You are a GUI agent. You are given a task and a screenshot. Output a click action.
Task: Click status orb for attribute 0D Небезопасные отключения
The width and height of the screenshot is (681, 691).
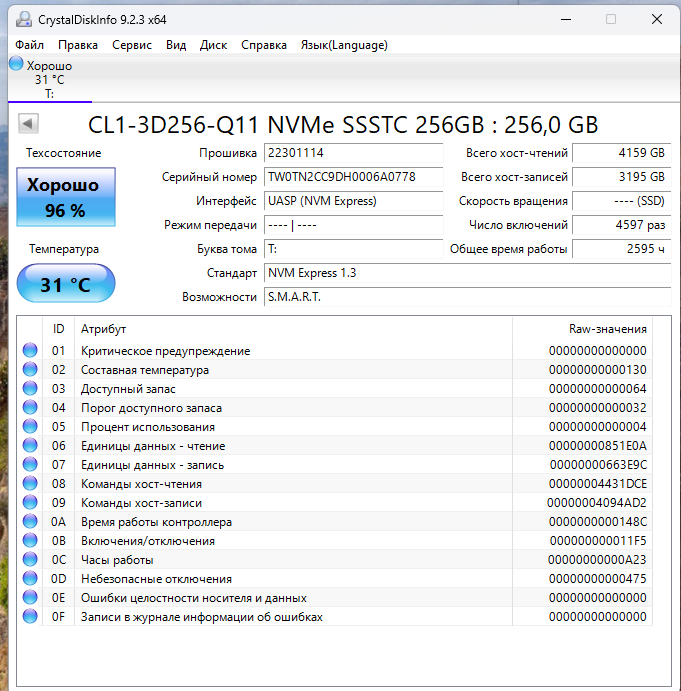(x=30, y=578)
